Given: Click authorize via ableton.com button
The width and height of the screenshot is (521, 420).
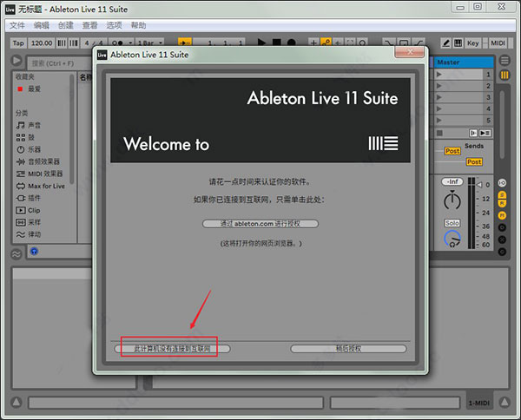Looking at the screenshot, I should pos(260,223).
